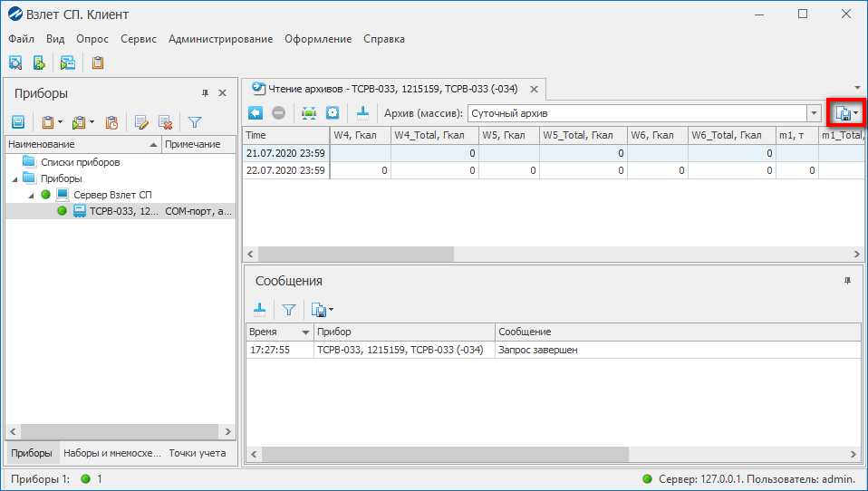
Task: Click message Запрос завершен
Action: tap(537, 350)
